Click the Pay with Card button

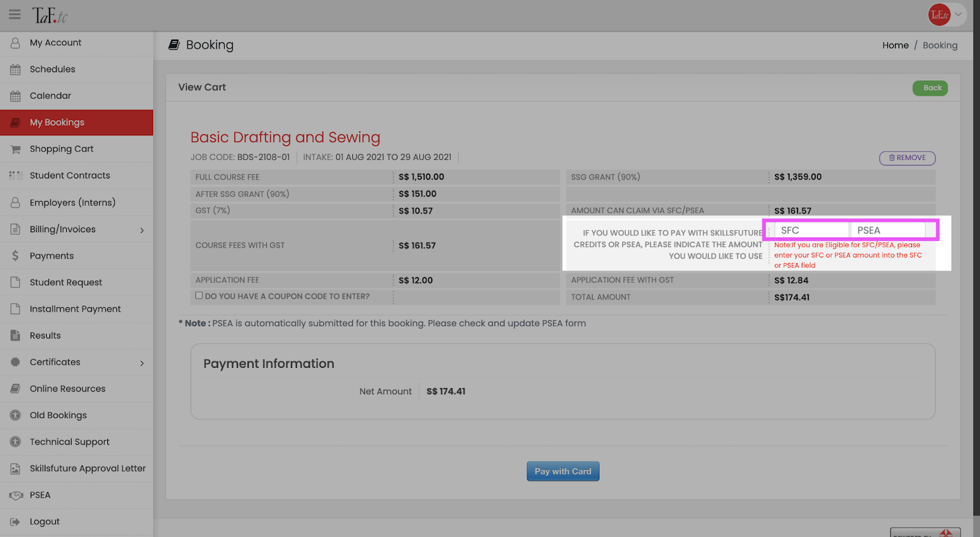pos(563,471)
